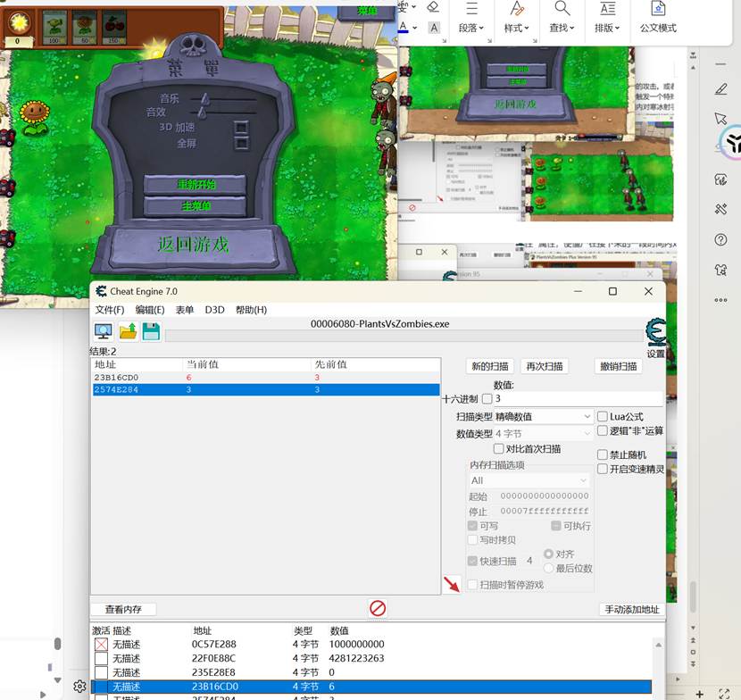
Task: Click the paint palette icon in sidebar
Action: pos(720,179)
